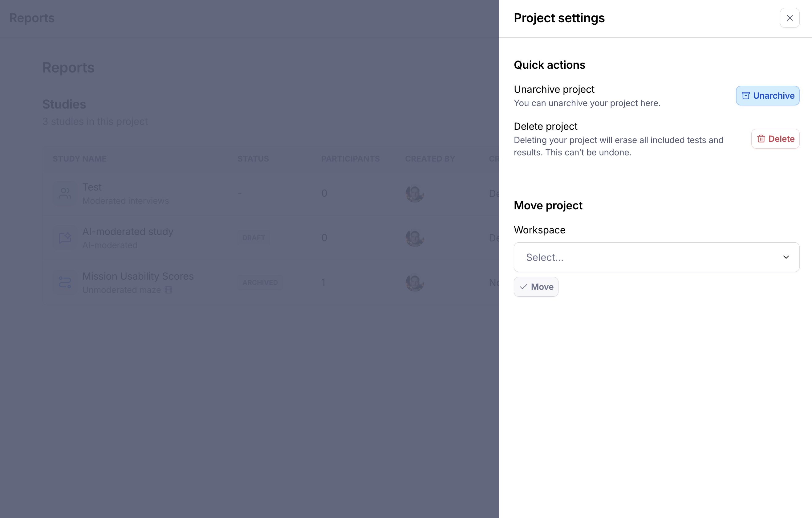The height and width of the screenshot is (518, 812).
Task: Click the Participants column header
Action: (350, 158)
